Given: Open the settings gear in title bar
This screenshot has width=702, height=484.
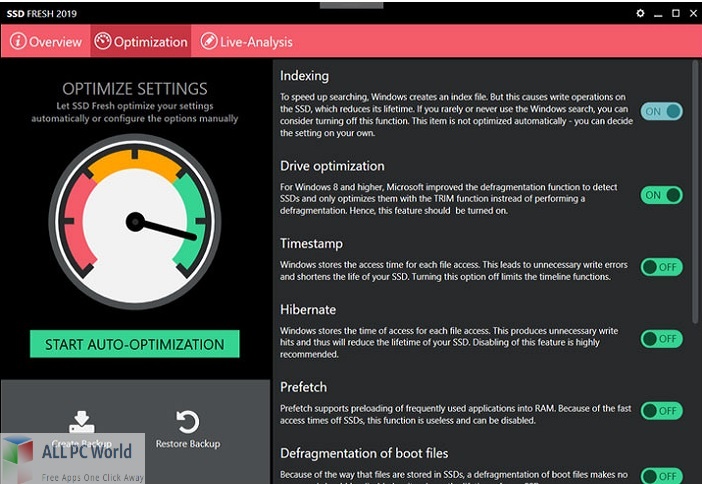Looking at the screenshot, I should [x=640, y=13].
